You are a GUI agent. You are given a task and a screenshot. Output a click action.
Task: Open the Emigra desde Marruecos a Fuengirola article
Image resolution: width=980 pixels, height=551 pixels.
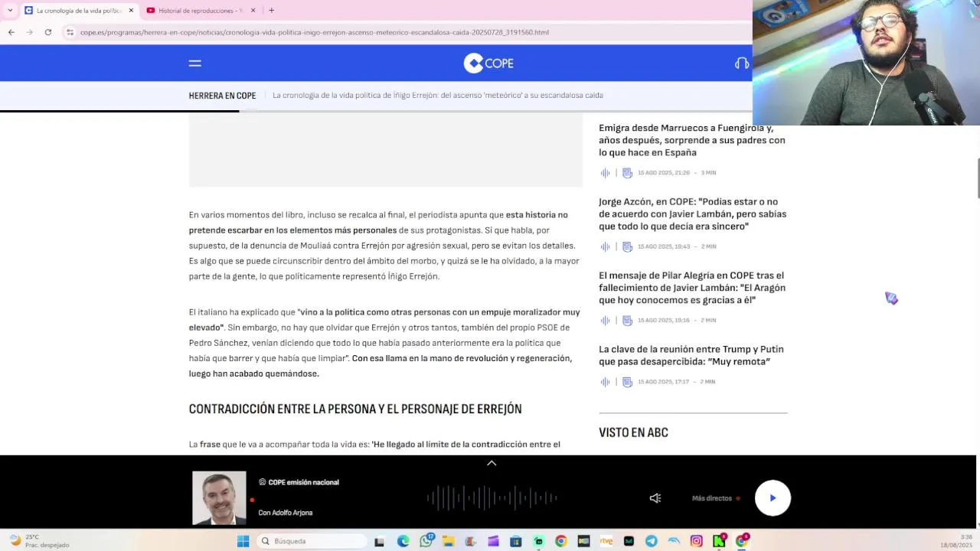tap(691, 140)
